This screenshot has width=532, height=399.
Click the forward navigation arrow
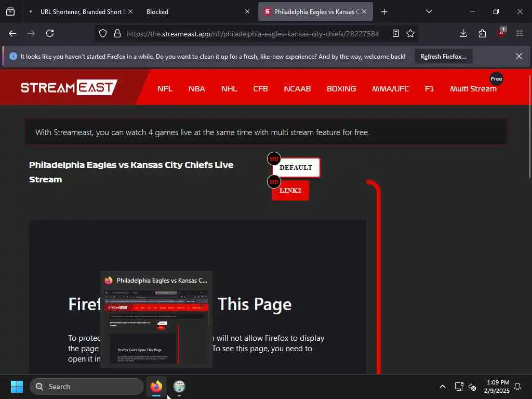tap(31, 33)
